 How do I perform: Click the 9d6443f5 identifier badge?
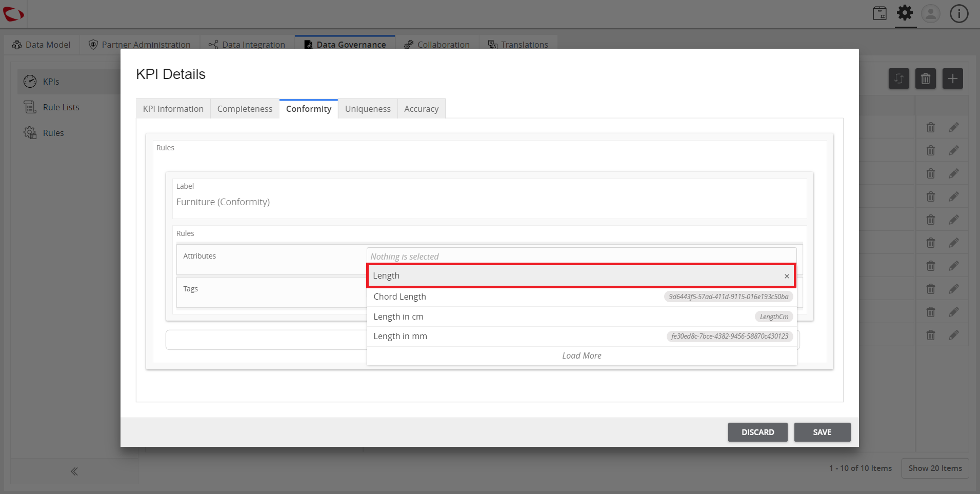[x=729, y=297]
